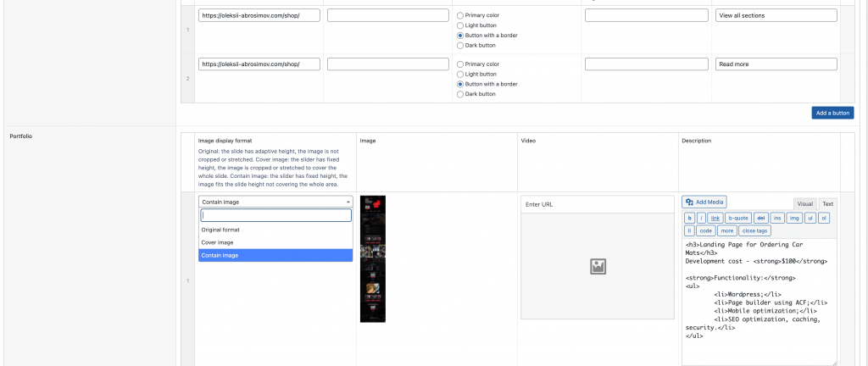Click the Description column header

[697, 141]
